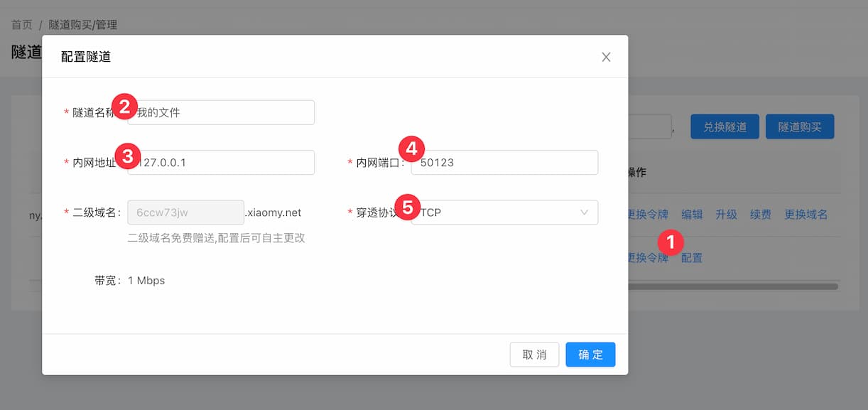
Task: Click the 续费 link
Action: click(761, 214)
